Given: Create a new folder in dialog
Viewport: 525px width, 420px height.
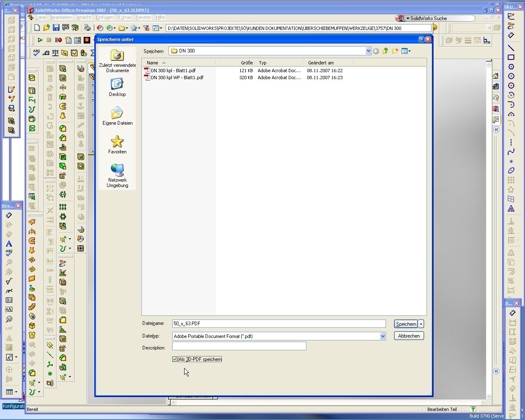Looking at the screenshot, I should pos(395,51).
